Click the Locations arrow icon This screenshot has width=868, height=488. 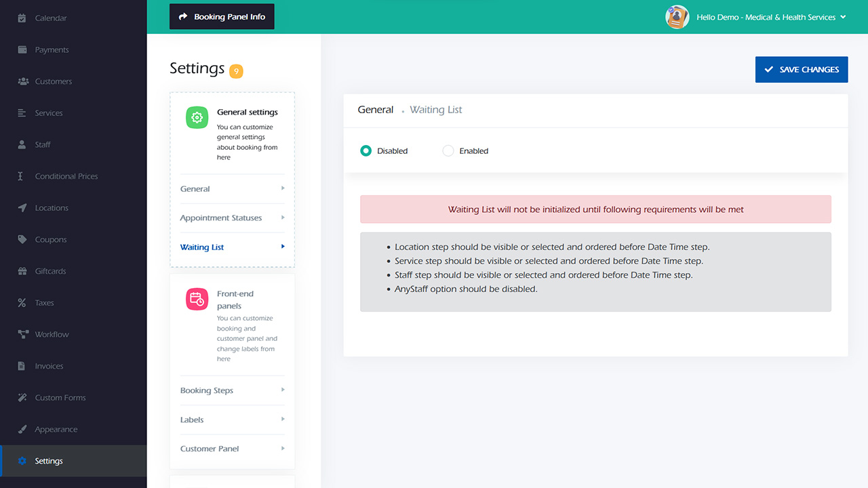pos(22,208)
